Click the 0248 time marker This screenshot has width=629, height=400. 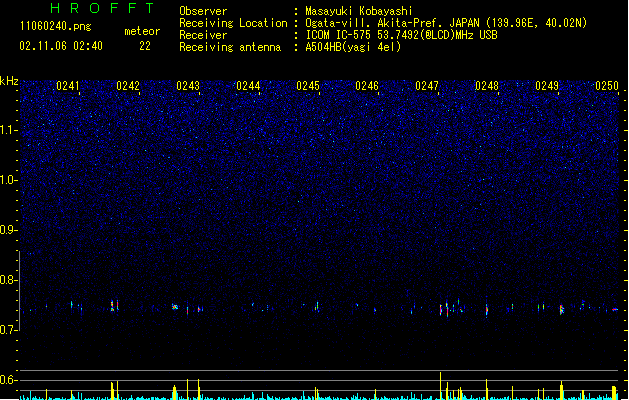click(487, 86)
